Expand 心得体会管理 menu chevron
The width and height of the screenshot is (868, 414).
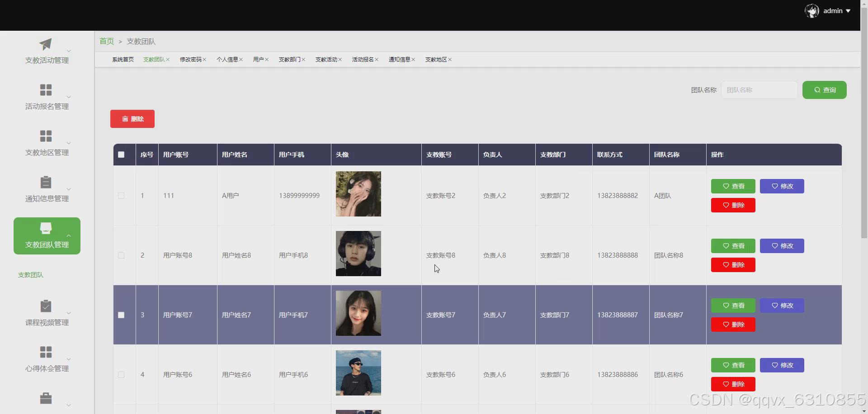click(x=69, y=359)
